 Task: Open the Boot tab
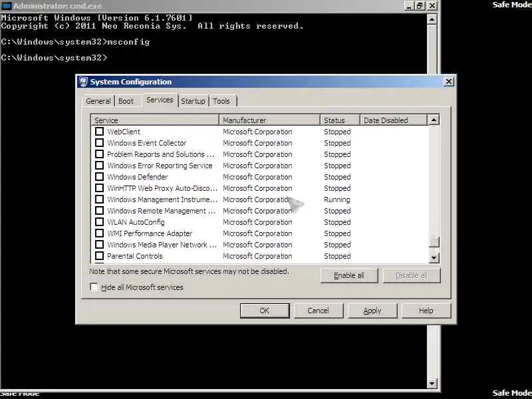coord(126,101)
